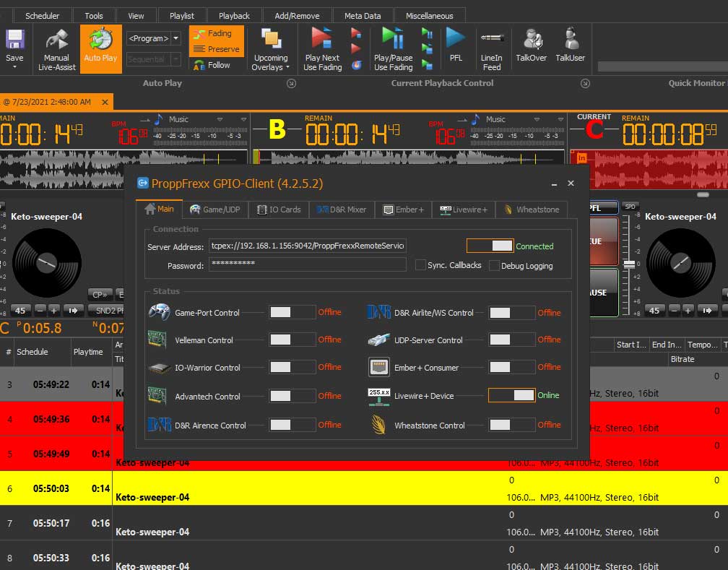
Task: Click the Follow option icon
Action: click(x=199, y=66)
